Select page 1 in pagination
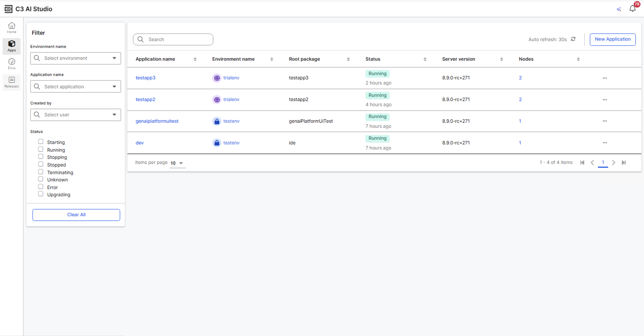 tap(603, 162)
